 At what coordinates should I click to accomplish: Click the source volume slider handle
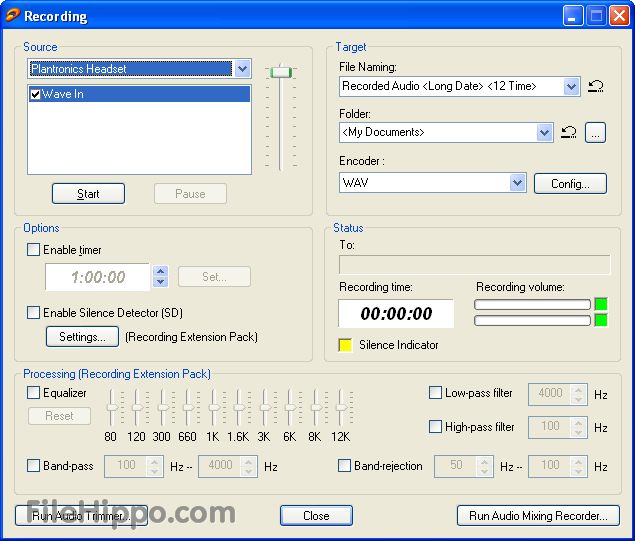point(281,72)
